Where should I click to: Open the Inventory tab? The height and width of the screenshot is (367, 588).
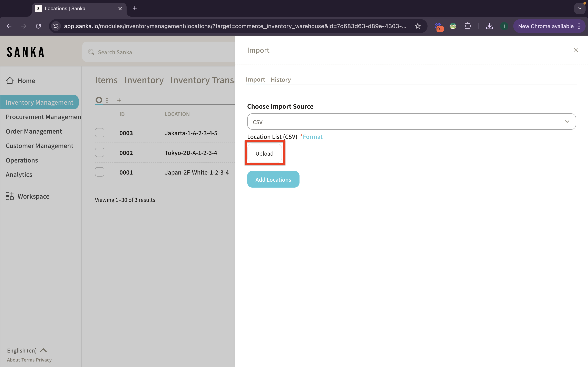click(x=144, y=80)
